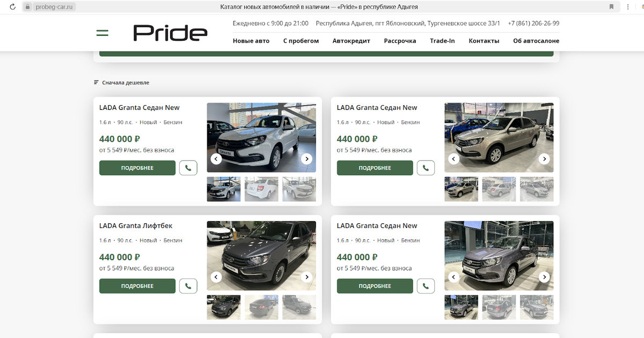Open main photo of beige Granta sedan
This screenshot has width=644, height=338.
tap(499, 137)
